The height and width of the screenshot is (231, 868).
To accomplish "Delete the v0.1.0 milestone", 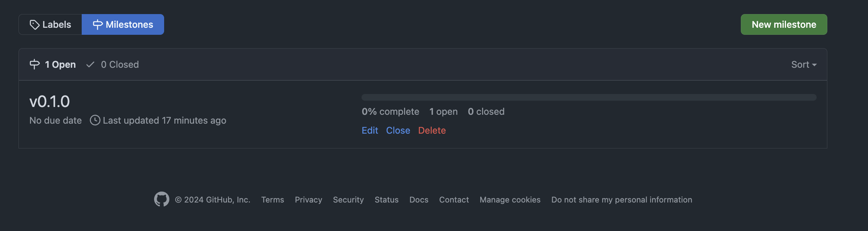I will click(x=432, y=130).
